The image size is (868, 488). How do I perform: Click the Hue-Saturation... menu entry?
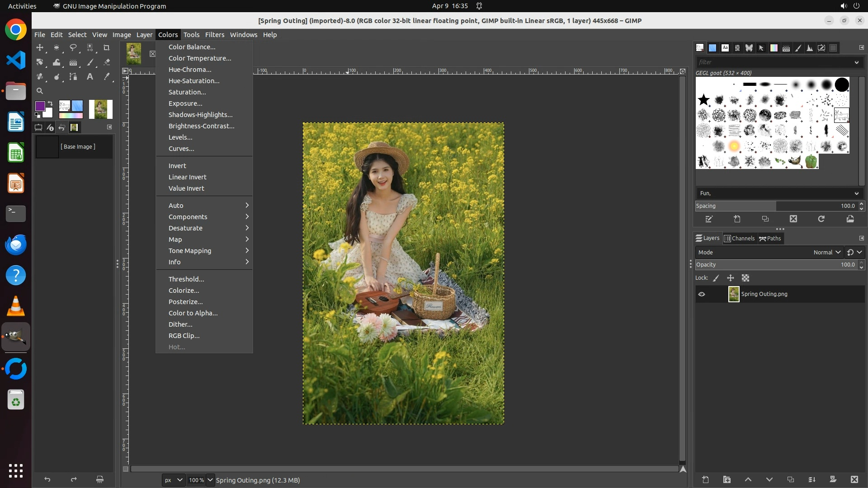click(x=194, y=81)
